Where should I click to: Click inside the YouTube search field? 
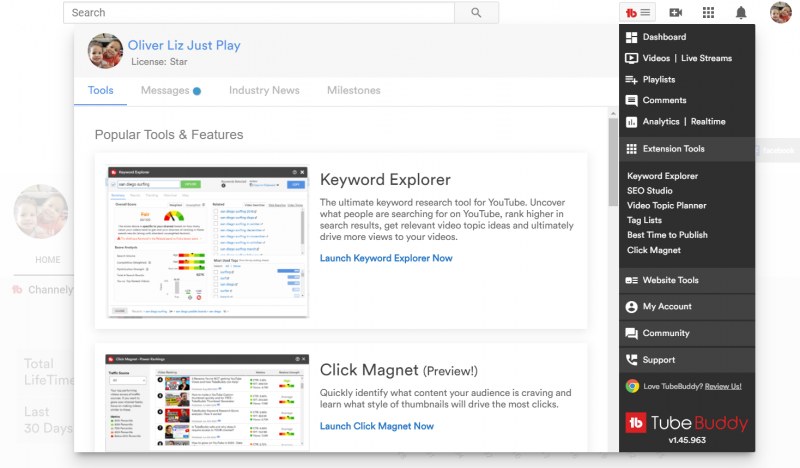click(258, 13)
